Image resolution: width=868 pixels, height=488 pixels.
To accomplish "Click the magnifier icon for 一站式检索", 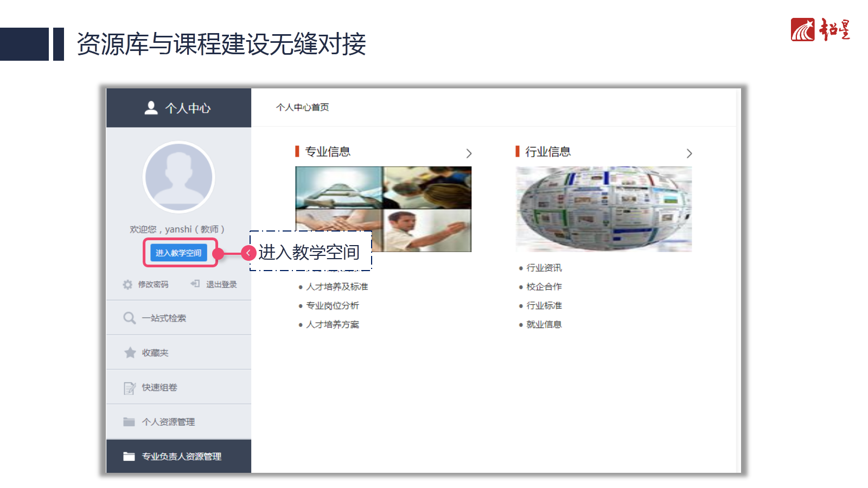I will pyautogui.click(x=129, y=318).
